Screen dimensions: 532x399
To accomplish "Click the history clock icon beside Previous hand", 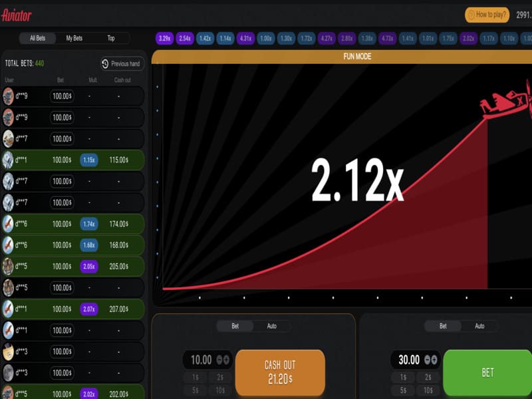I will pyautogui.click(x=105, y=63).
